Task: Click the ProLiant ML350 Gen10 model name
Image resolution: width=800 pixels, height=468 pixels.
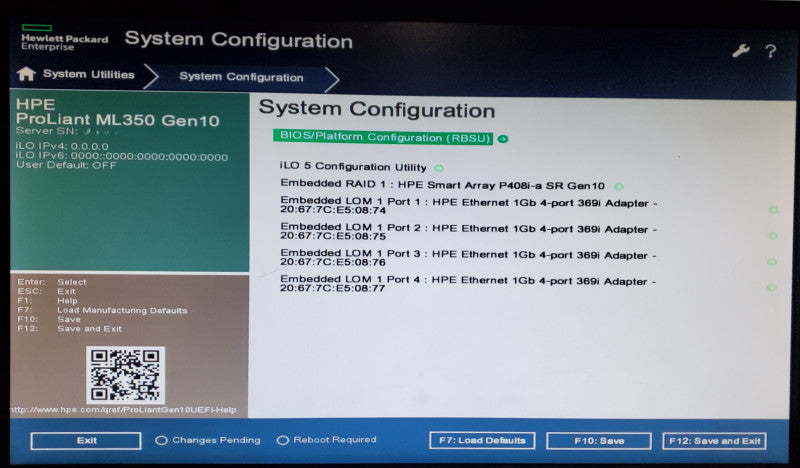Action: point(118,120)
